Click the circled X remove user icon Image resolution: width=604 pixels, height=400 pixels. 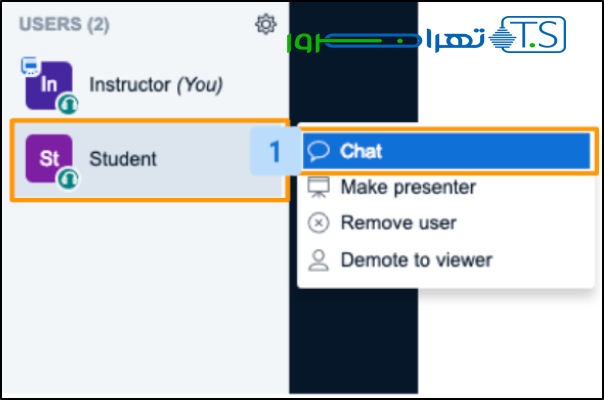pyautogui.click(x=319, y=223)
